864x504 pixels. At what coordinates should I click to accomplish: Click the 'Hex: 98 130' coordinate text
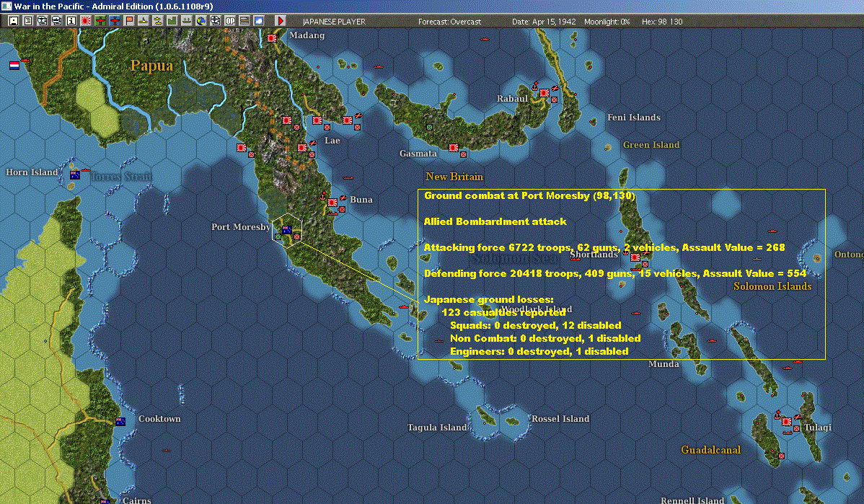[x=662, y=22]
